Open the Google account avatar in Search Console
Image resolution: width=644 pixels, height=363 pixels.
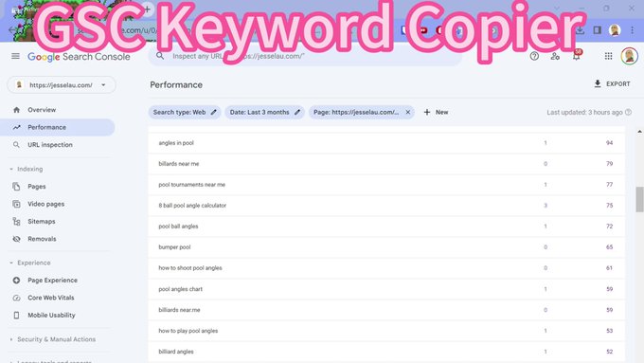pyautogui.click(x=629, y=56)
